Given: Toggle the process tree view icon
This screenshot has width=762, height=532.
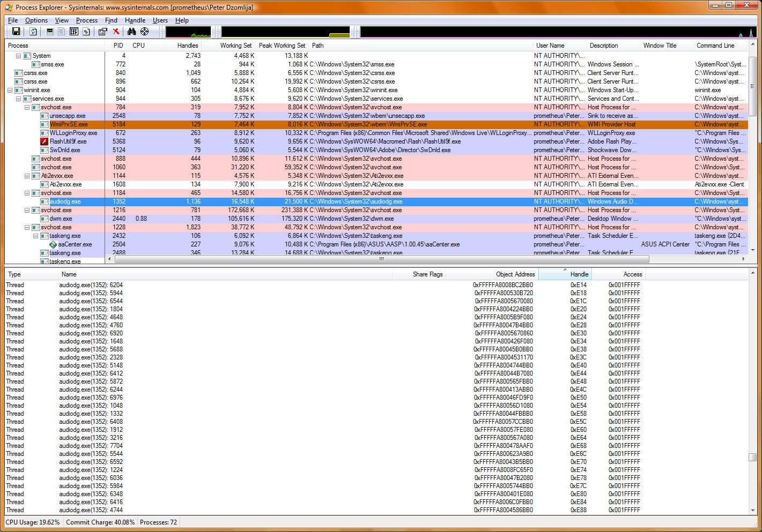Looking at the screenshot, I should coord(62,32).
